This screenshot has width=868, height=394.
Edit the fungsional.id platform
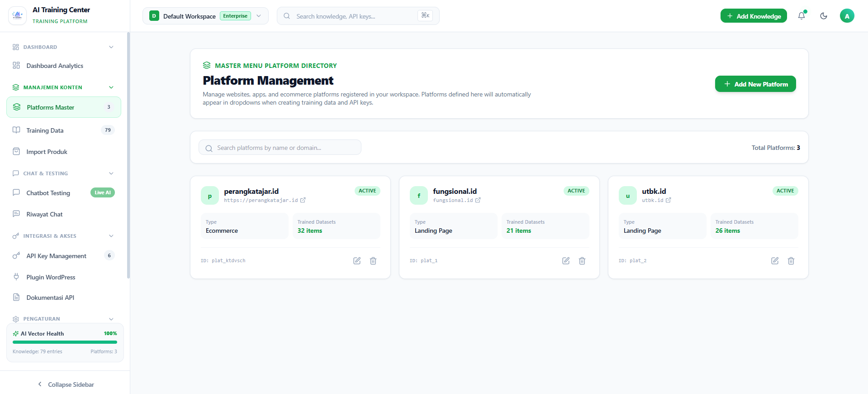(566, 261)
